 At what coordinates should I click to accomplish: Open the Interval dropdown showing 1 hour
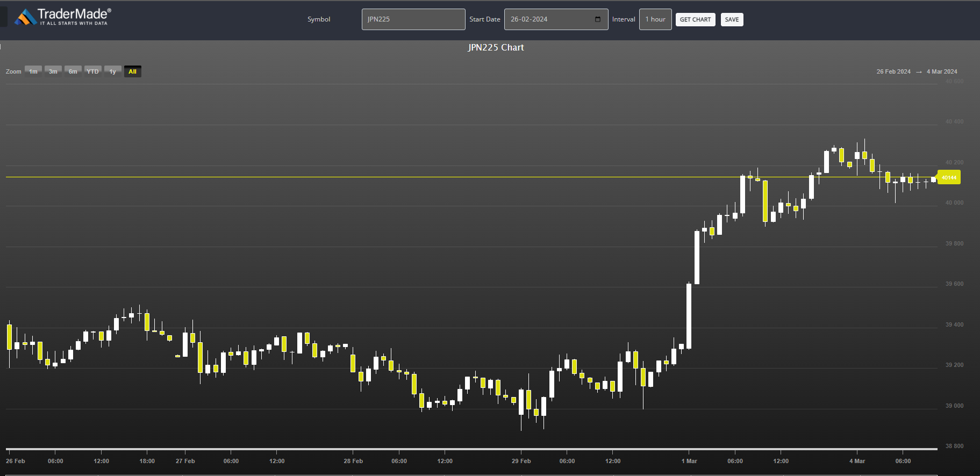click(655, 19)
